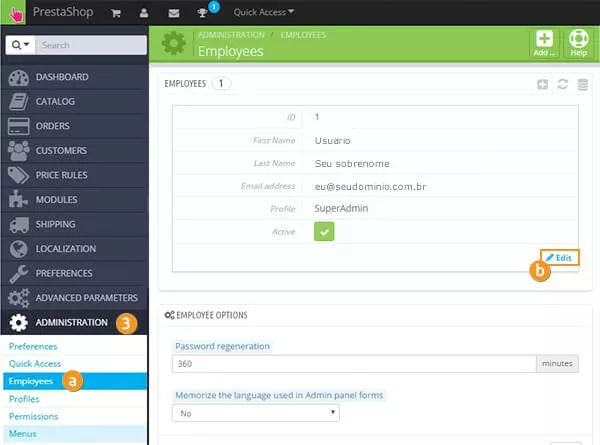600x445 pixels.
Task: Click the email eu@seudominio.com.br
Action: click(370, 187)
